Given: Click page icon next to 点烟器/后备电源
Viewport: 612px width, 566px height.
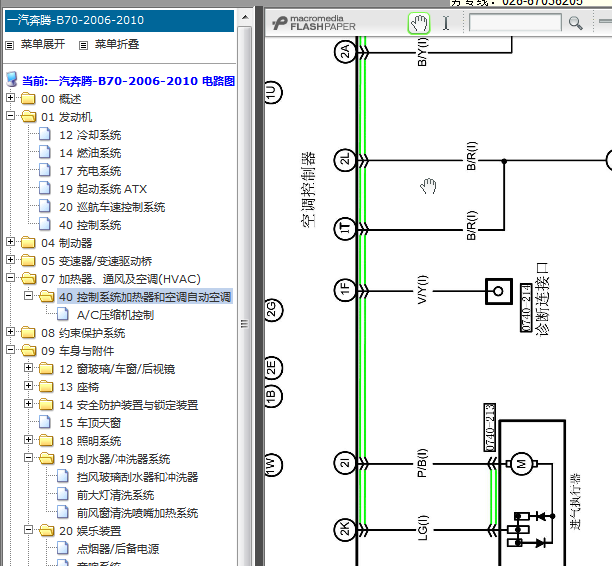Looking at the screenshot, I should (63, 548).
